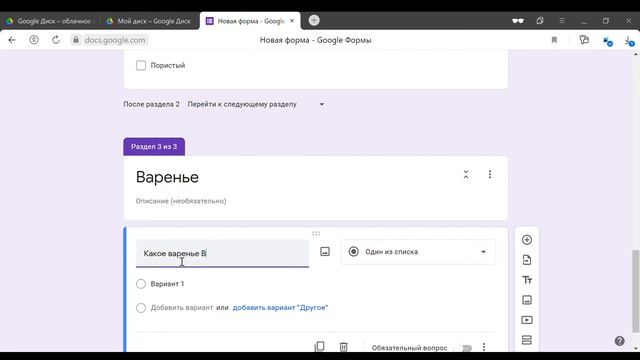This screenshot has width=640, height=360.
Task: Switch to the Google Диск tab
Action: (x=50, y=21)
